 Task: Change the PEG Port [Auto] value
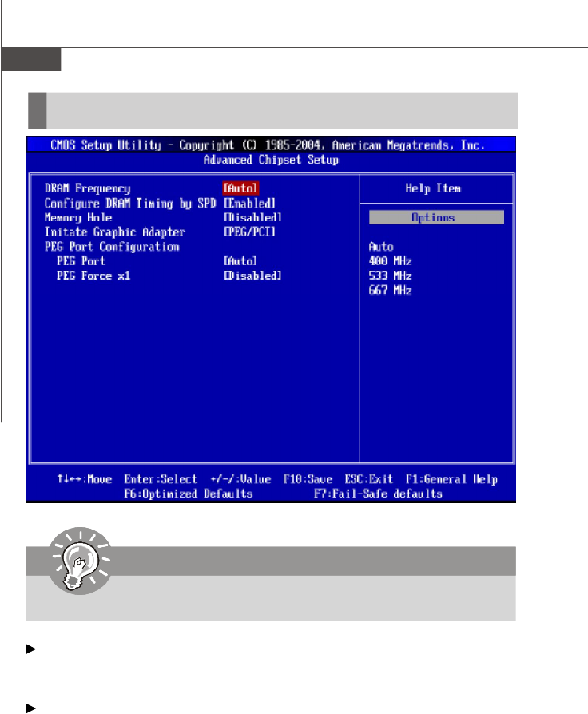pos(240,261)
